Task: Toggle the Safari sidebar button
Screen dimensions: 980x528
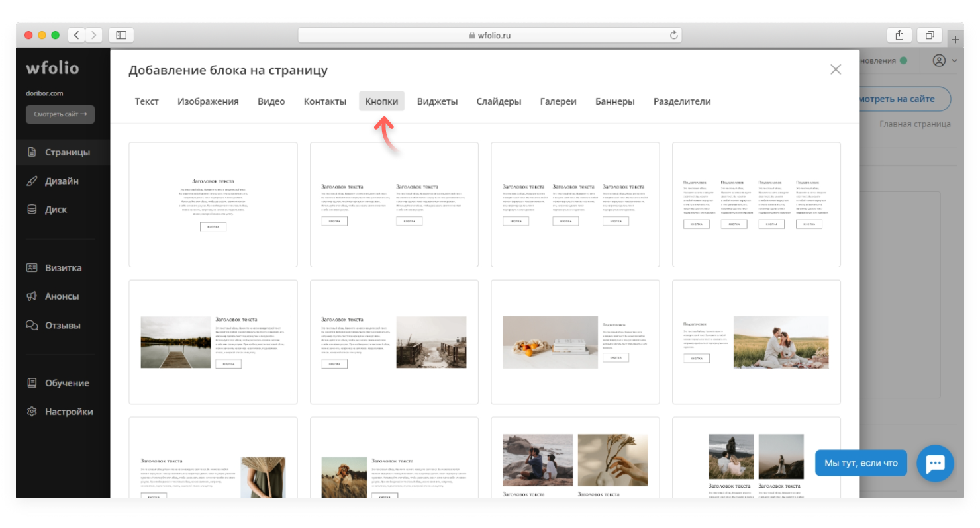Action: [121, 35]
